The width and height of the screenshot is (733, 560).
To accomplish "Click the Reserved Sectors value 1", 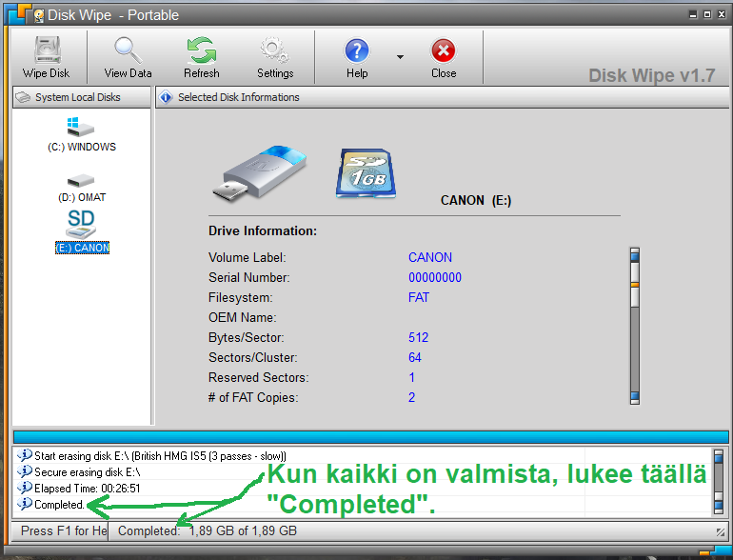I will pyautogui.click(x=411, y=377).
